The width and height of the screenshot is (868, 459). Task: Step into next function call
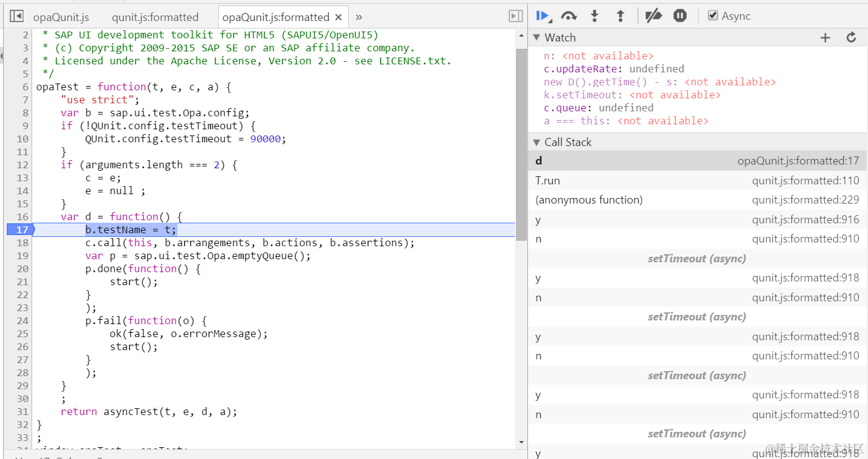coord(595,16)
